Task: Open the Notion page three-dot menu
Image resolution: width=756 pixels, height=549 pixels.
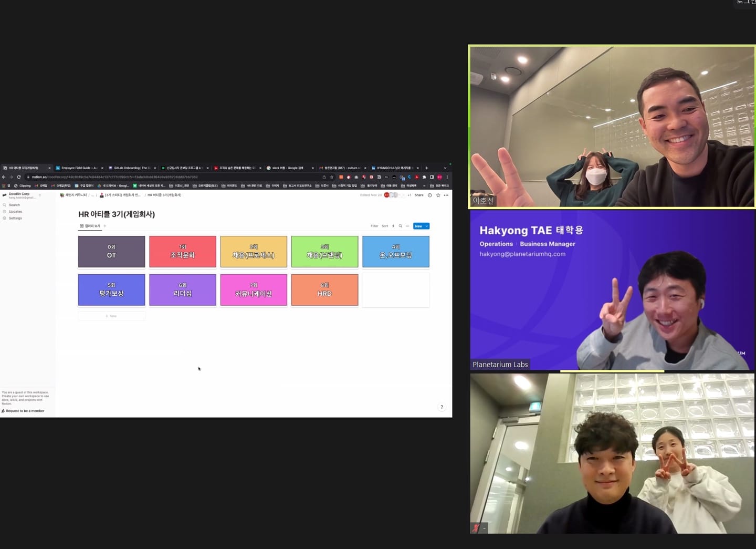Action: 446,195
